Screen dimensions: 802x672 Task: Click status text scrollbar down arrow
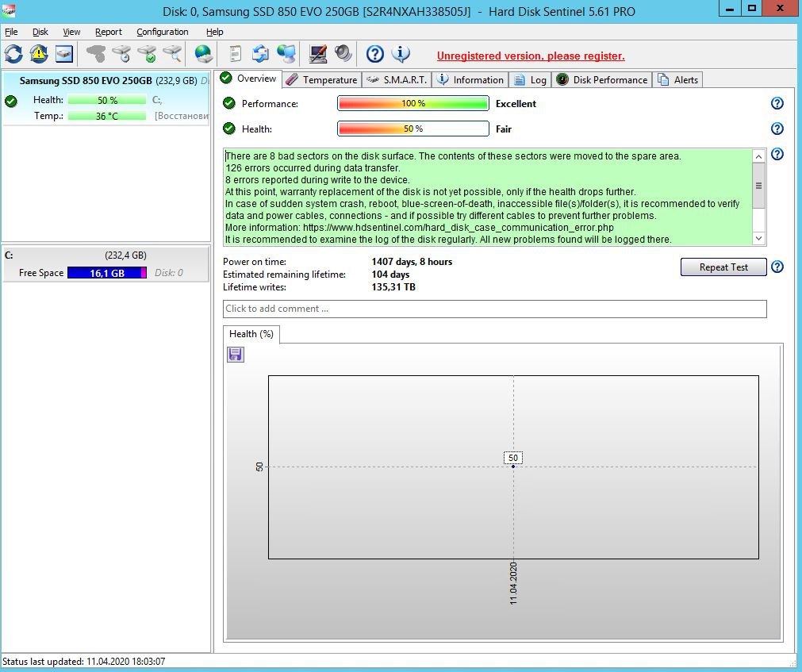758,238
